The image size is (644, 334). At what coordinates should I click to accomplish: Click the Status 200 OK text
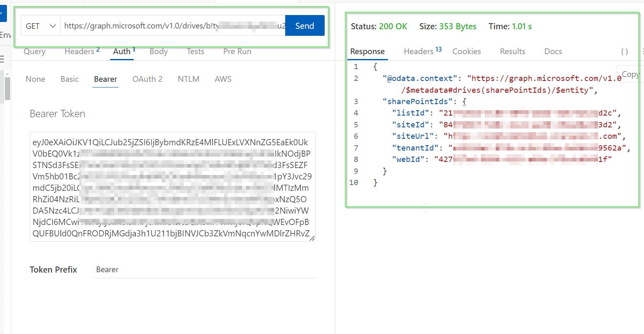379,26
